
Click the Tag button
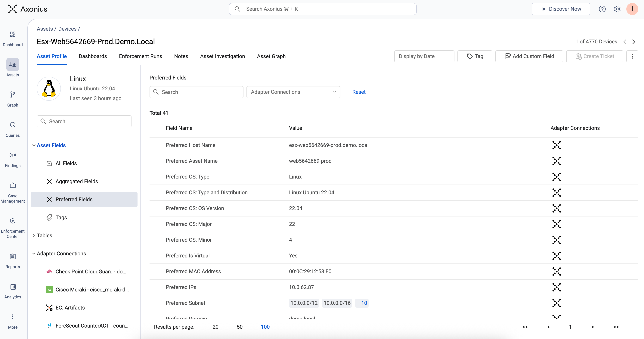click(x=475, y=56)
